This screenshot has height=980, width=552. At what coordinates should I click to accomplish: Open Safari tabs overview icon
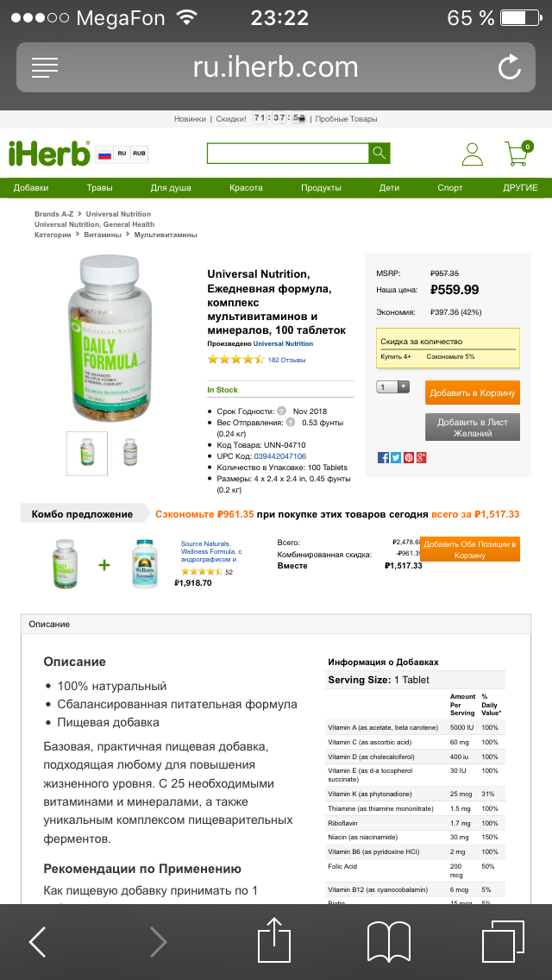coord(503,942)
